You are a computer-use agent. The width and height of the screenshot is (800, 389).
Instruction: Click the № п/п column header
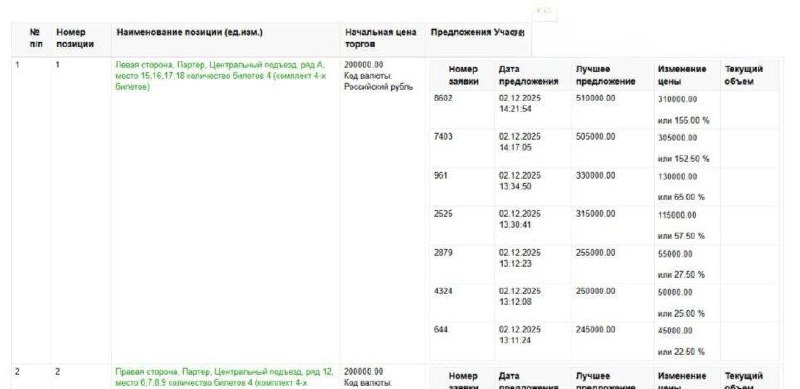click(x=36, y=38)
